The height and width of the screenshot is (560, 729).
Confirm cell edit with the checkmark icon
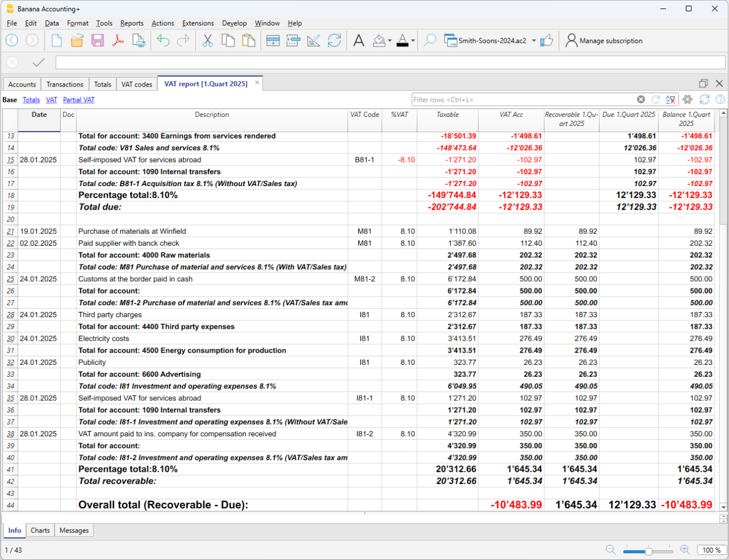click(38, 62)
